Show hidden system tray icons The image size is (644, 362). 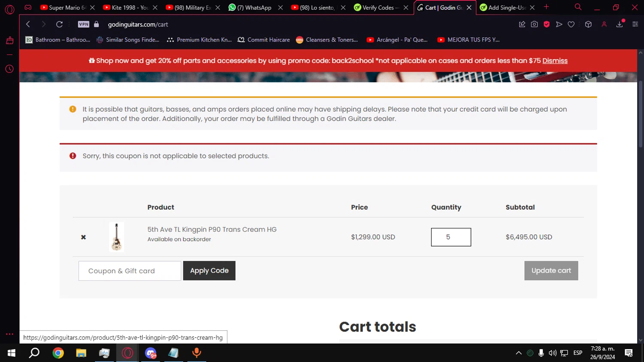519,353
